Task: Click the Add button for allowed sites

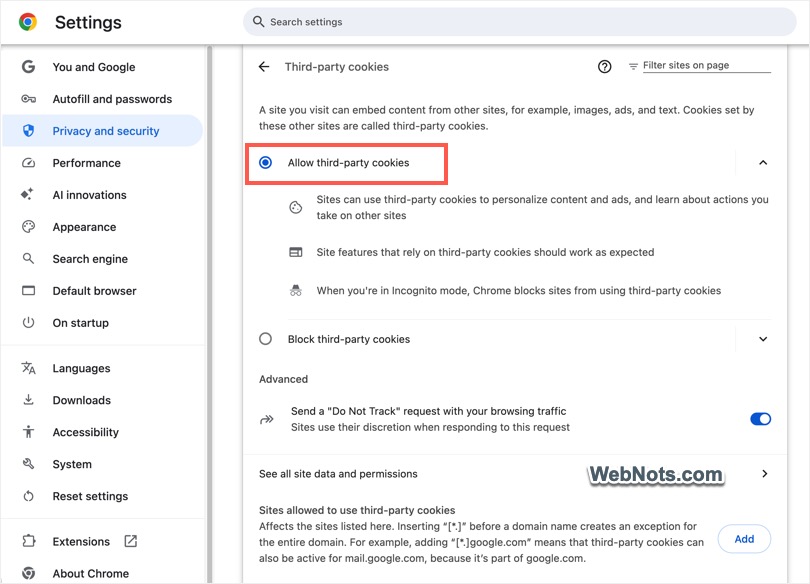Action: pos(744,539)
